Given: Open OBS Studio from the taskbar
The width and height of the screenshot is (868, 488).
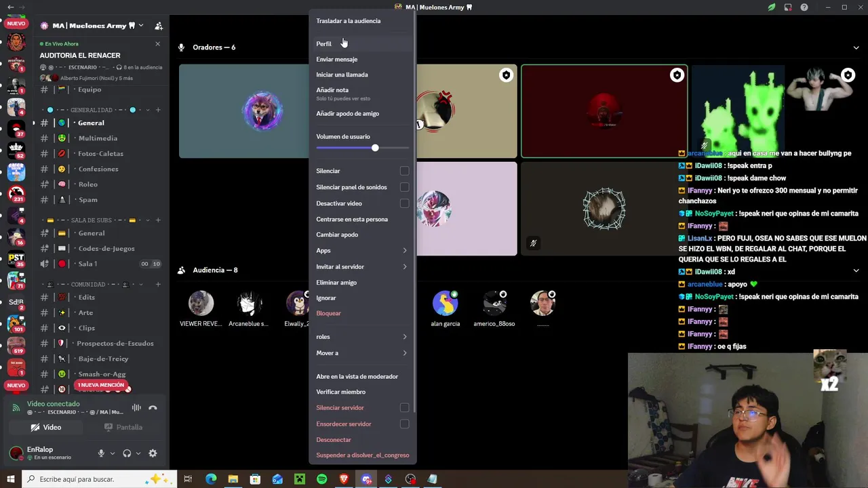Looking at the screenshot, I should click(410, 479).
